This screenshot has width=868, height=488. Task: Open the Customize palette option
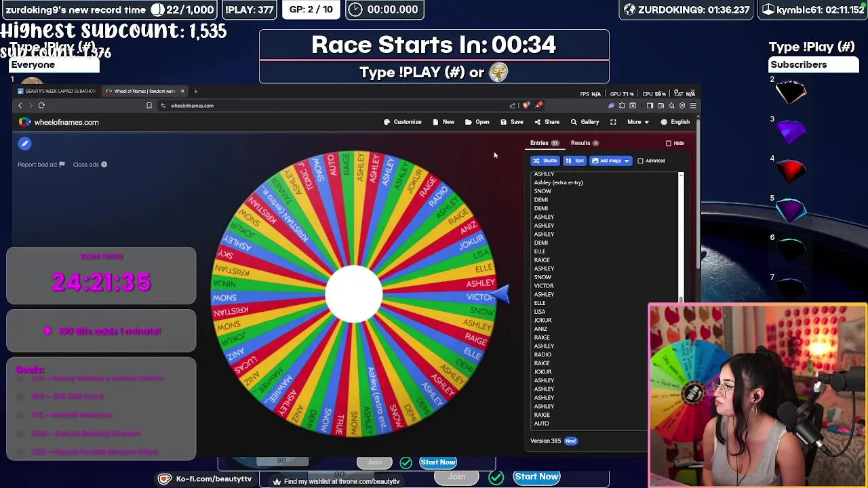point(403,122)
